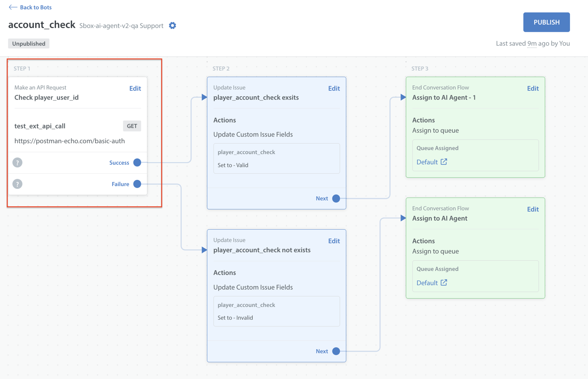
Task: Click help icon beside Success output
Action: tap(18, 163)
